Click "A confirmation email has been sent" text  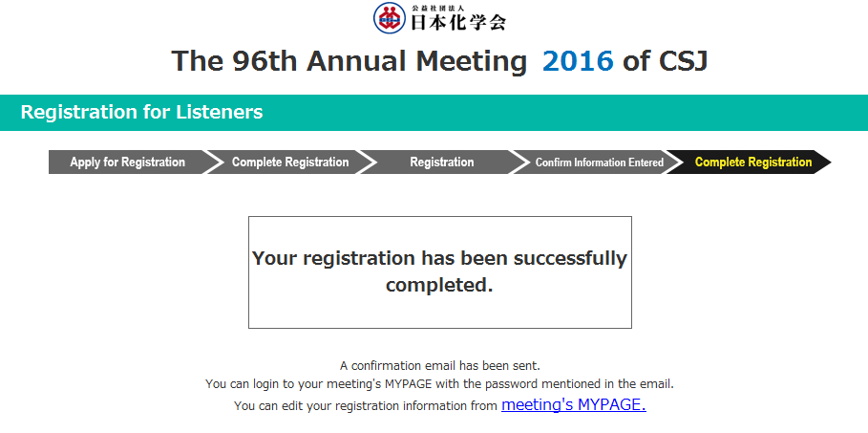[x=439, y=366]
